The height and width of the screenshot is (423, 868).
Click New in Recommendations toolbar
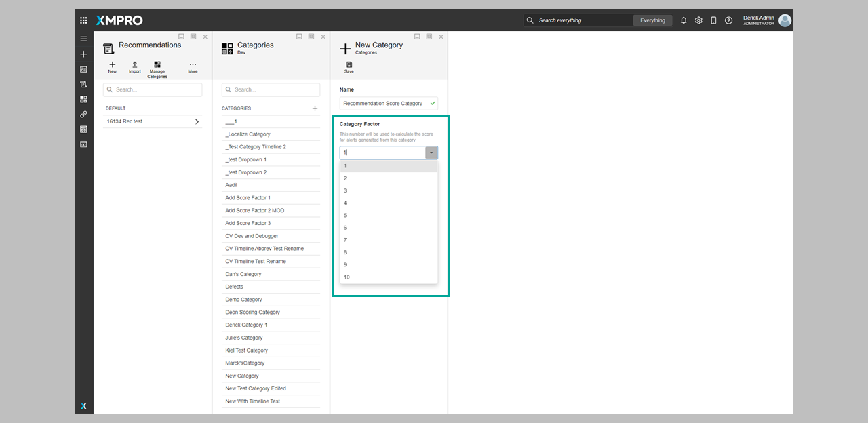[x=113, y=66]
